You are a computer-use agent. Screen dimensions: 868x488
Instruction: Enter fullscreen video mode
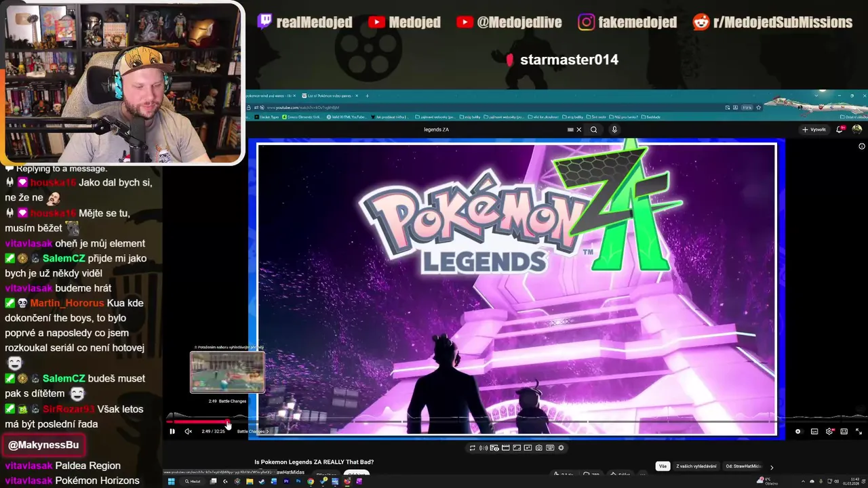tap(859, 431)
